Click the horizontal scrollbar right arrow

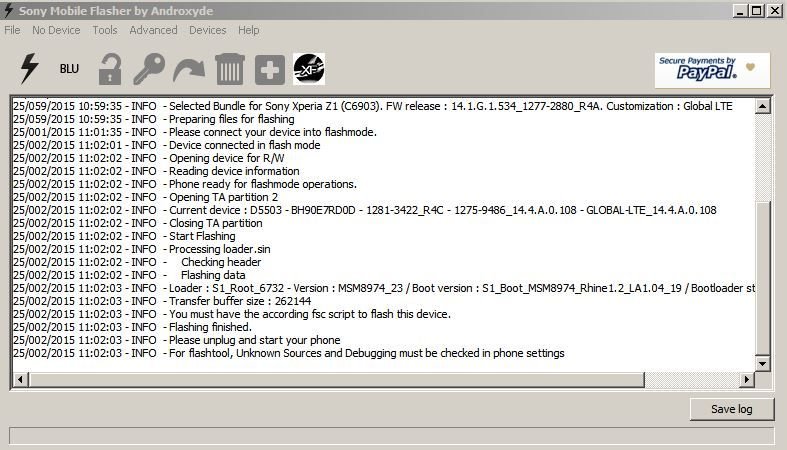click(x=747, y=380)
